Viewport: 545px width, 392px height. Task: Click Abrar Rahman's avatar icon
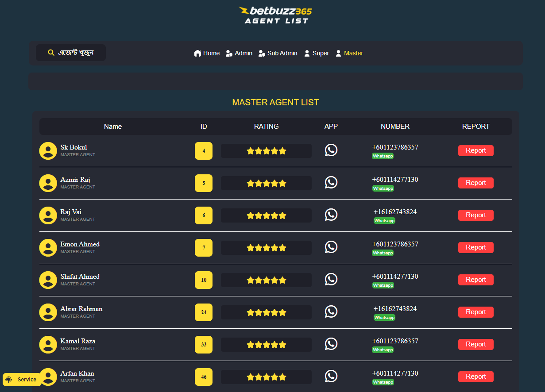point(48,312)
